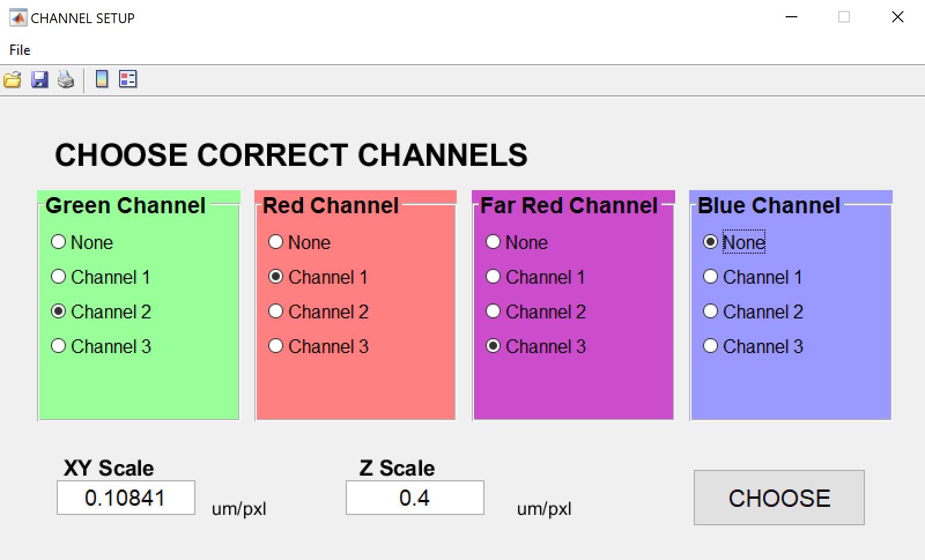
Task: Pick Channel 1 under Blue Channel
Action: point(711,277)
